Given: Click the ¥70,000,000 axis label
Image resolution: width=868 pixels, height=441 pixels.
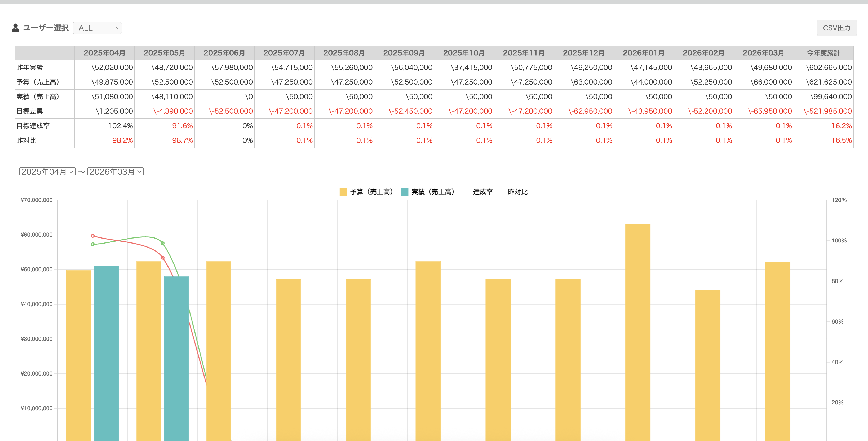Looking at the screenshot, I should [37, 200].
